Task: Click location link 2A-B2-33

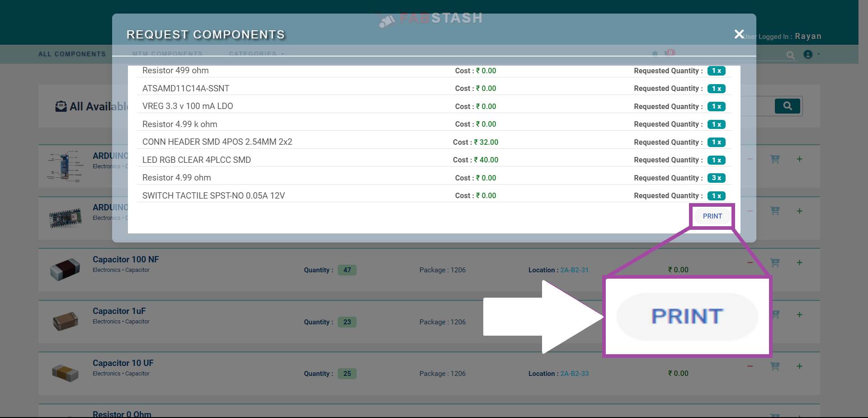Action: [x=574, y=374]
